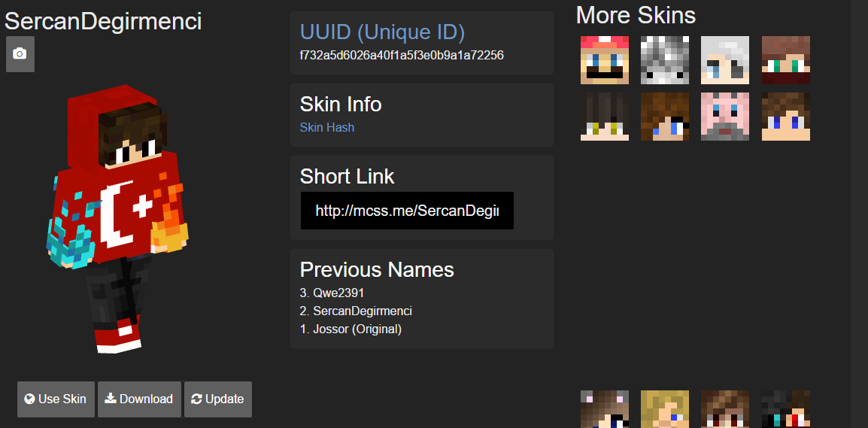Viewport: 868px width, 428px height.
Task: Click the More Skins heading
Action: [x=636, y=15]
